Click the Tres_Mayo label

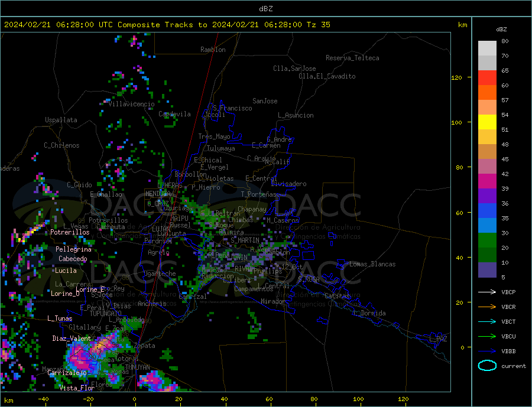(214, 136)
